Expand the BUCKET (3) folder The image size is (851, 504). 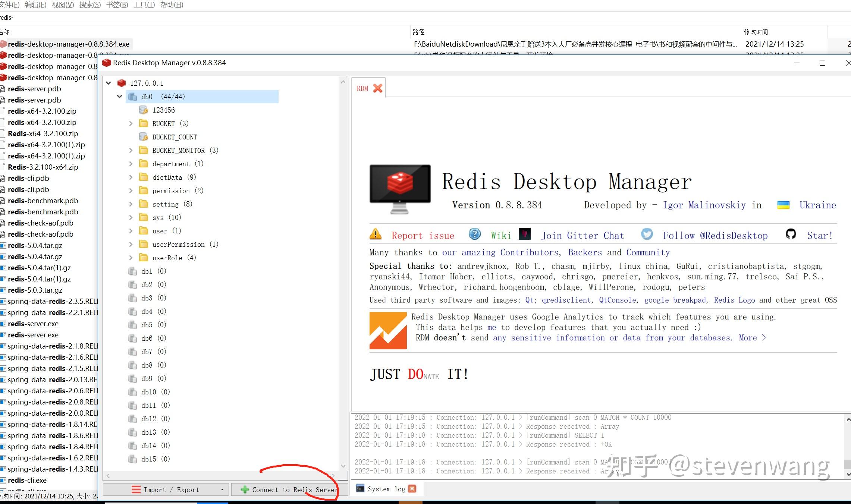(x=131, y=123)
